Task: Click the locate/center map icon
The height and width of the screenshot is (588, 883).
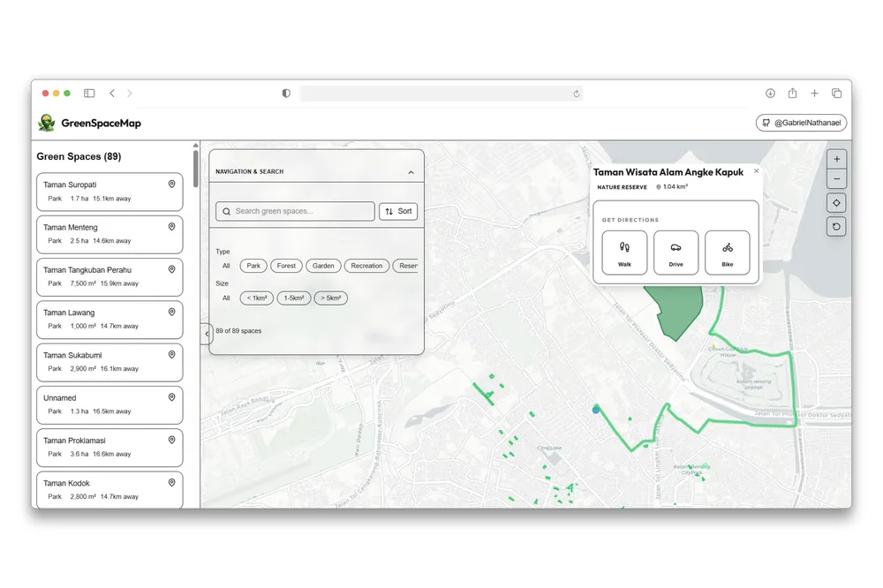Action: 836,203
